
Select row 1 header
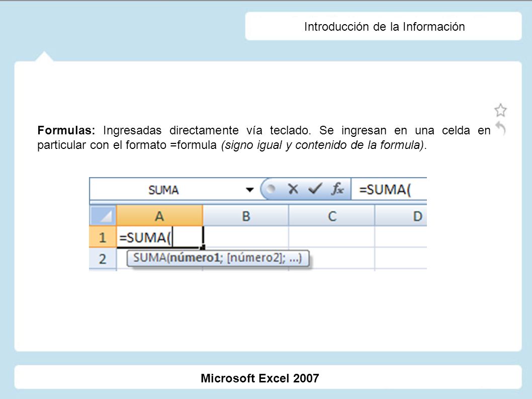pyautogui.click(x=103, y=237)
